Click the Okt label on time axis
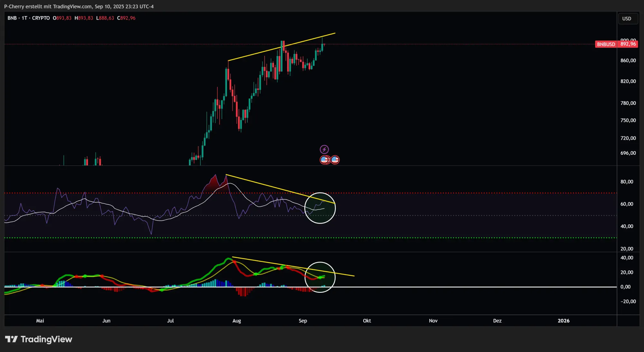644x352 pixels. pyautogui.click(x=367, y=321)
